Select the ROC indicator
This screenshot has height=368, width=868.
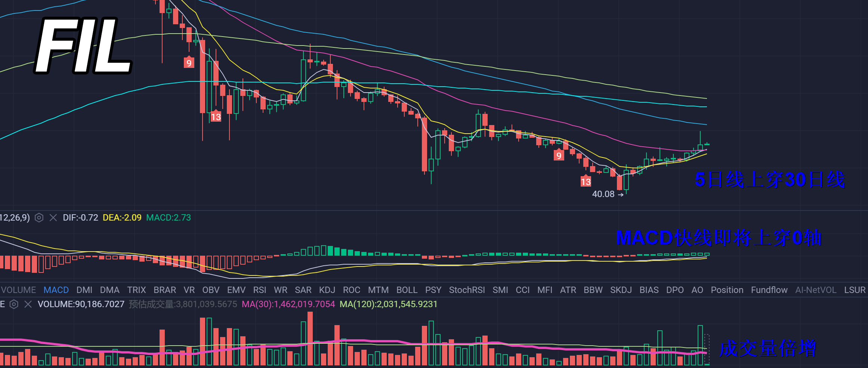352,290
